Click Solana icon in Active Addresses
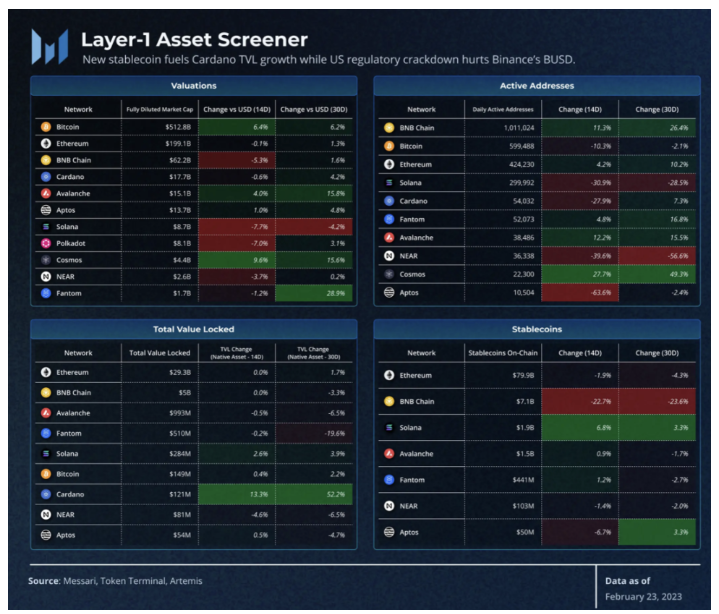 coord(389,183)
